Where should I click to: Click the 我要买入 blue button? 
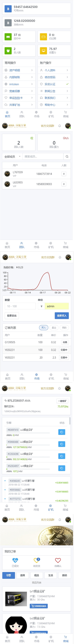tap(62, 315)
